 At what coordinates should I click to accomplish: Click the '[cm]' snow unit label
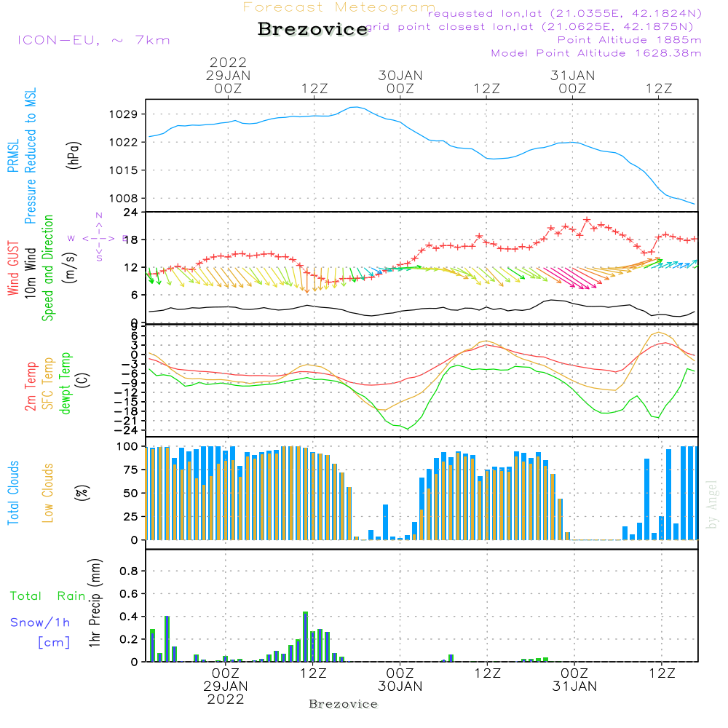tap(54, 643)
